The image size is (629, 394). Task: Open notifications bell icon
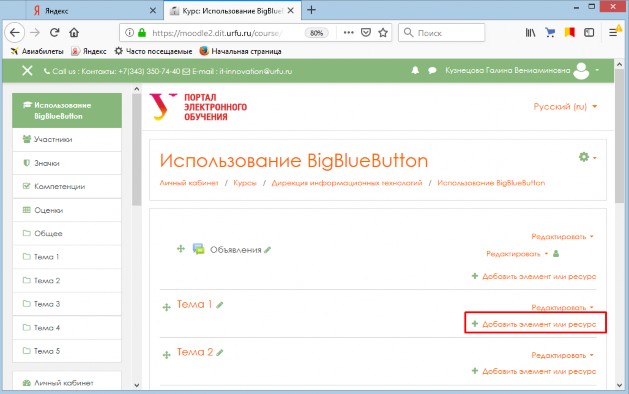click(x=415, y=71)
